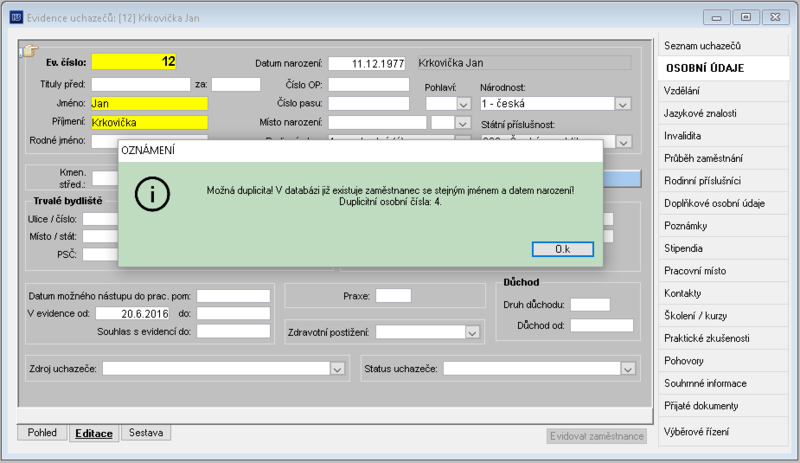The width and height of the screenshot is (800, 463).
Task: Click the Praxe input field
Action: [393, 296]
